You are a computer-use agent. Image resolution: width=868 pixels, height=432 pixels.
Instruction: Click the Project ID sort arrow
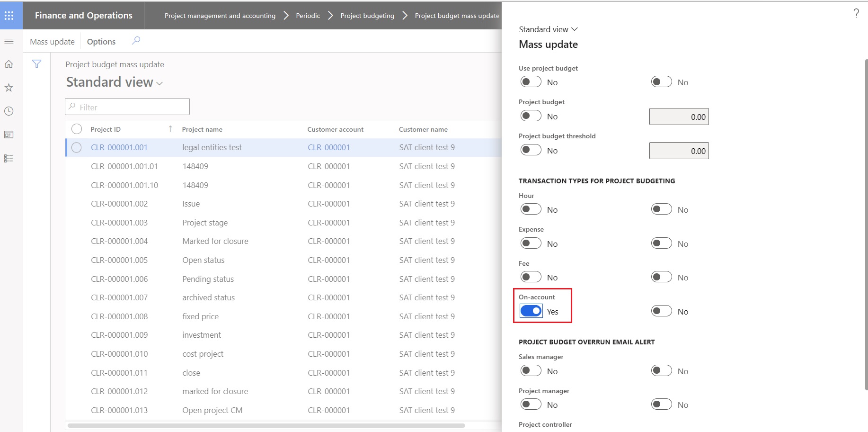pos(170,129)
